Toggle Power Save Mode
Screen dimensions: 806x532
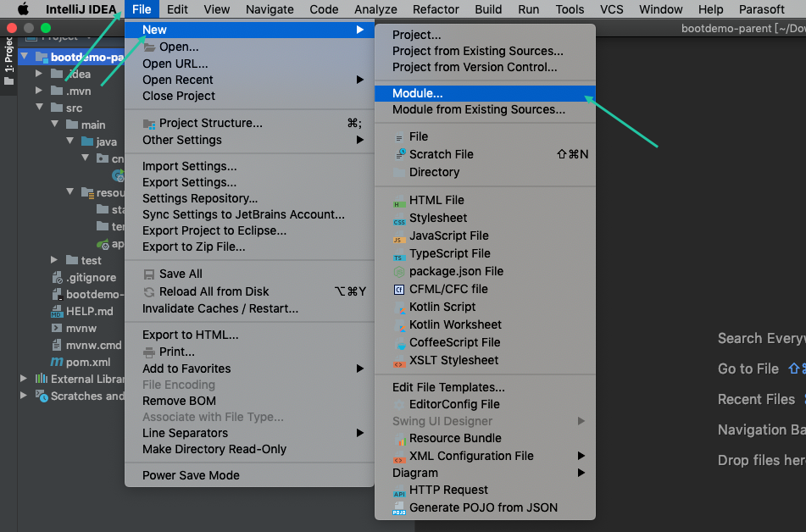click(249, 476)
